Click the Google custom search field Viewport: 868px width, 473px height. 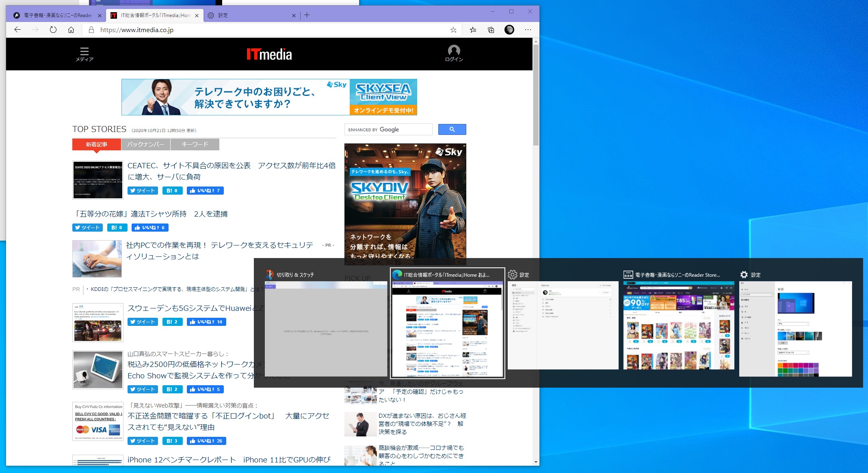coord(388,129)
